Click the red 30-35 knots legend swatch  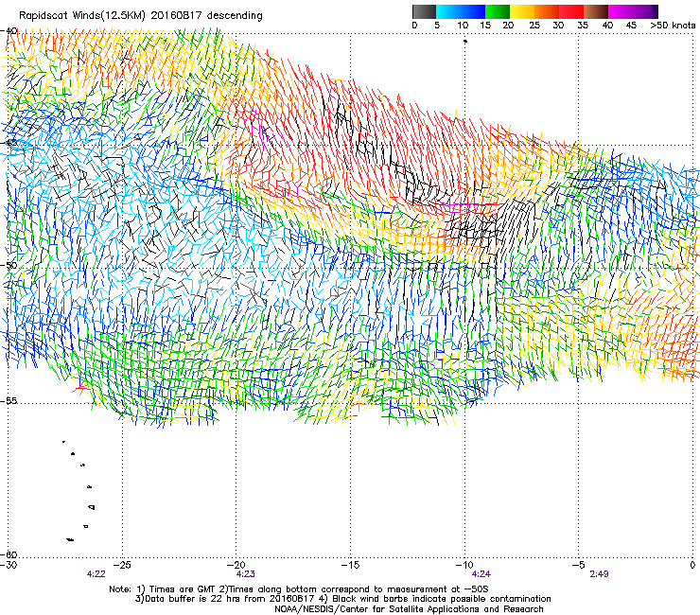571,11
